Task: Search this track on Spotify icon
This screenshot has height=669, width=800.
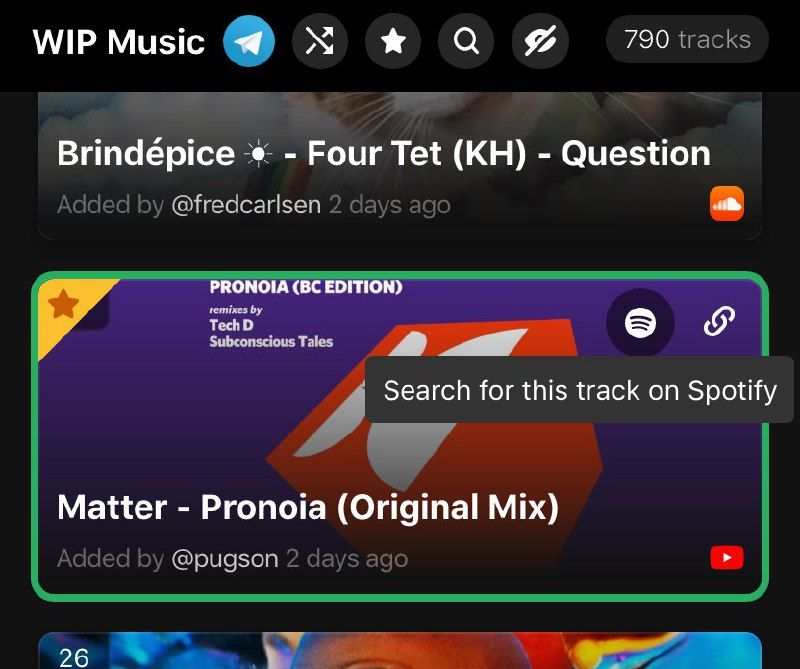Action: point(640,323)
